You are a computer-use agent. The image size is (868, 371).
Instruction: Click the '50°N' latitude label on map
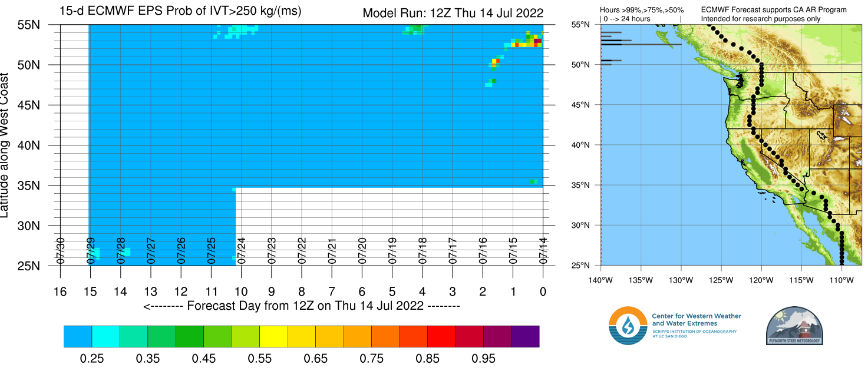click(x=580, y=65)
